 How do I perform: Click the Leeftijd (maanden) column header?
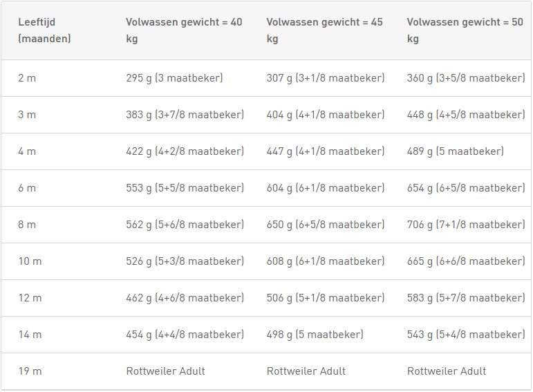pos(44,30)
